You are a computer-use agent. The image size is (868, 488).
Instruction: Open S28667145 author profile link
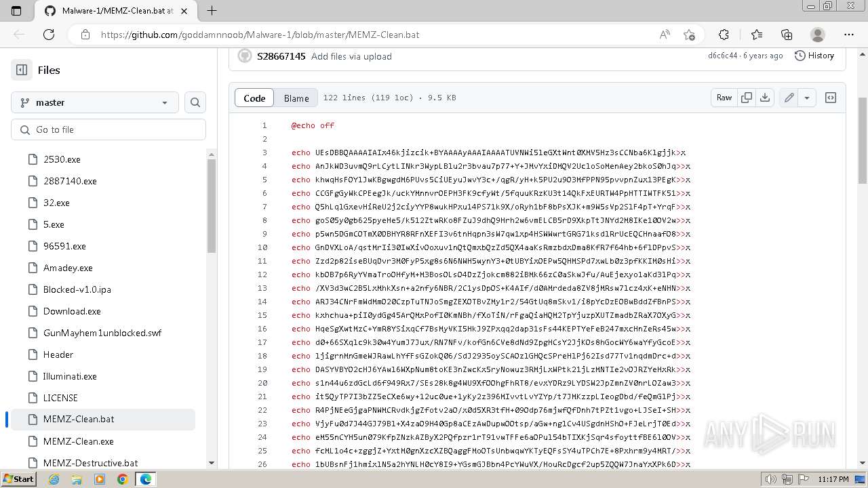coord(281,56)
